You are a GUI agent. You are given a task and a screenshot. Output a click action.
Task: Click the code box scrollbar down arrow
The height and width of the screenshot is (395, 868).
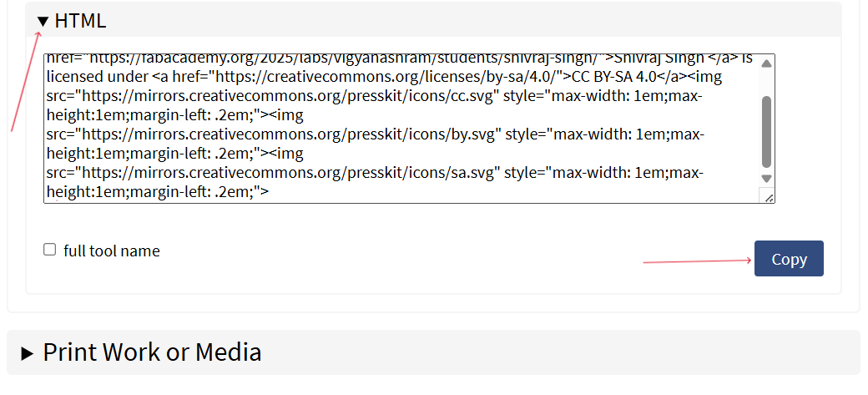coord(767,179)
